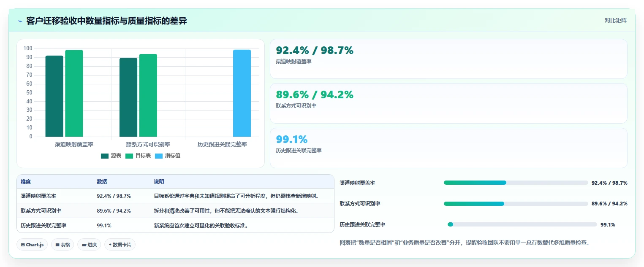Click the 历史跟进关联完整率 progress bar
644x267 pixels.
522,224
